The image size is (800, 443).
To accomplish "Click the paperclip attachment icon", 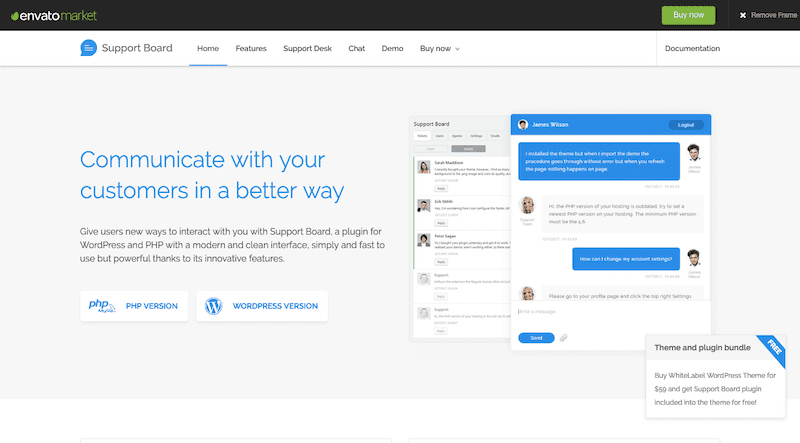I will pyautogui.click(x=563, y=338).
